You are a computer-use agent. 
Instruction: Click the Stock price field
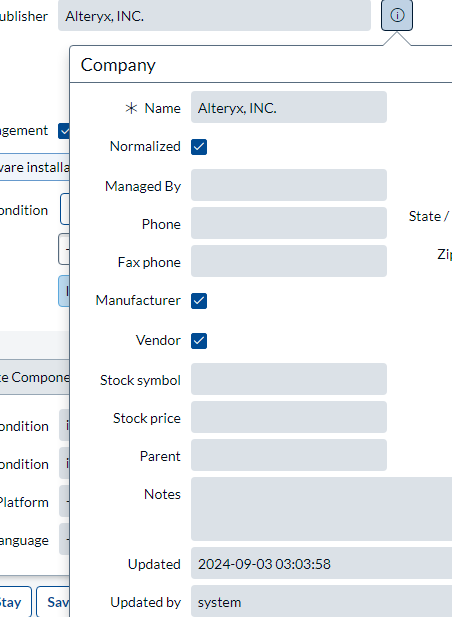[289, 417]
